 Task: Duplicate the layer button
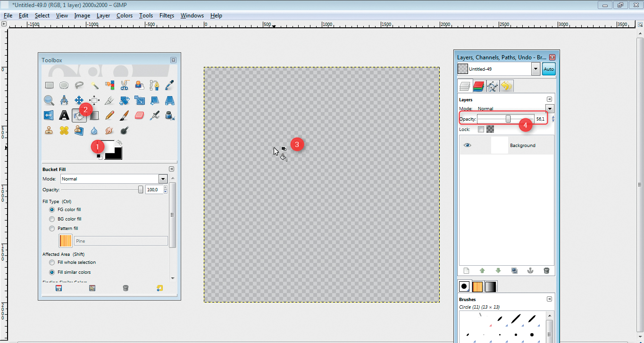click(514, 270)
